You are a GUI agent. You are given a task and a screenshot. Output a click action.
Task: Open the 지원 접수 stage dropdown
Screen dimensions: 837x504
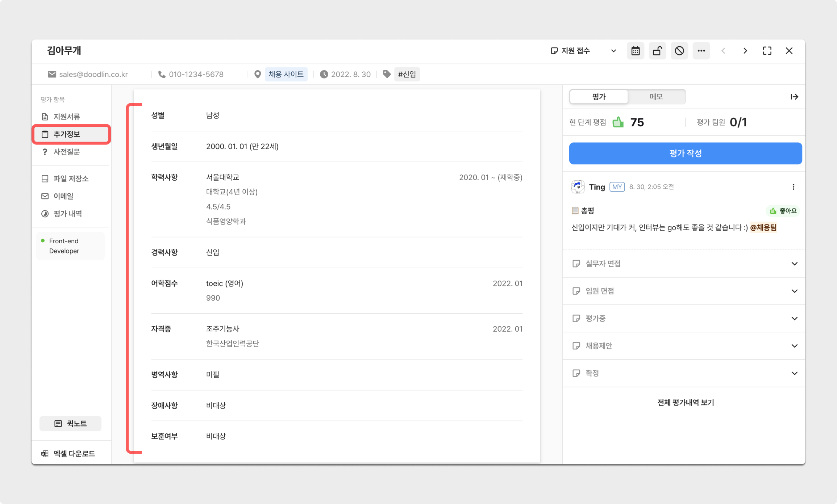click(x=583, y=51)
